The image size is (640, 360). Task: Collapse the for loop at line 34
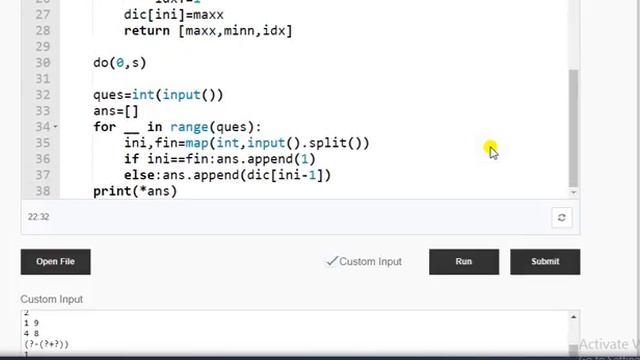tap(56, 127)
